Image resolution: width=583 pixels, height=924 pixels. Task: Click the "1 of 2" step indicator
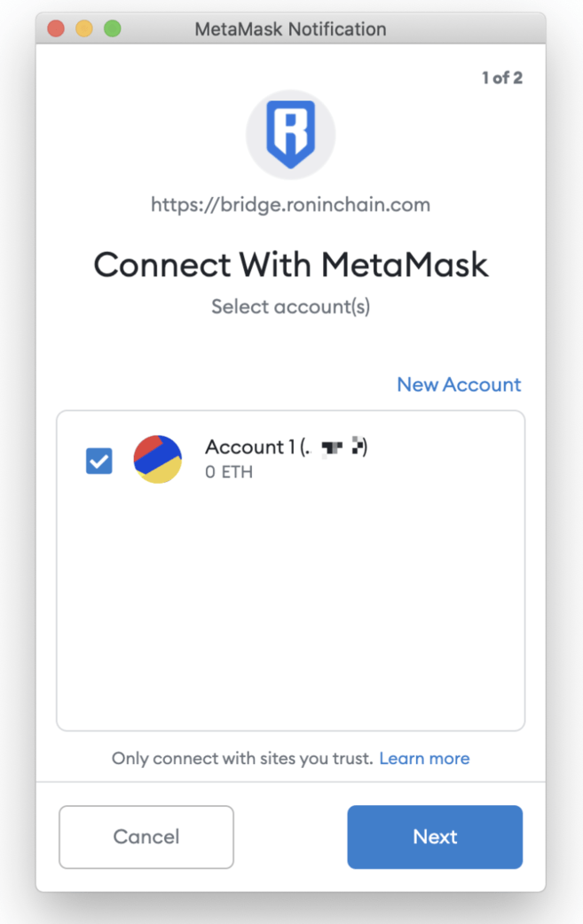pos(501,78)
